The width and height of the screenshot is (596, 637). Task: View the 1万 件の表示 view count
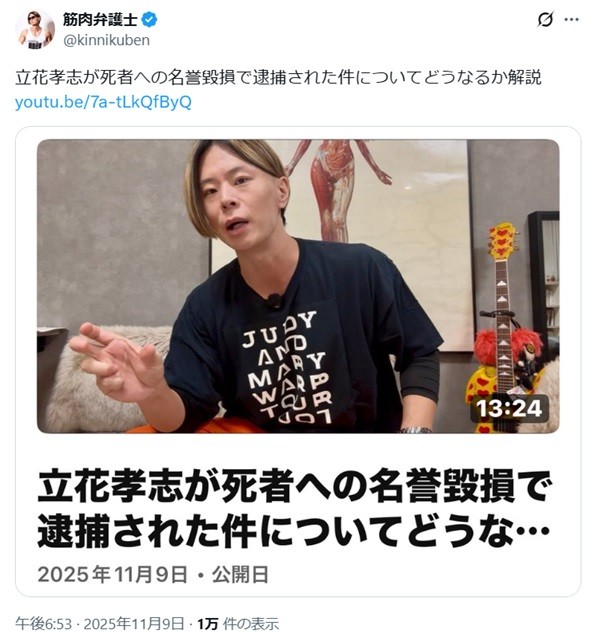click(x=238, y=623)
